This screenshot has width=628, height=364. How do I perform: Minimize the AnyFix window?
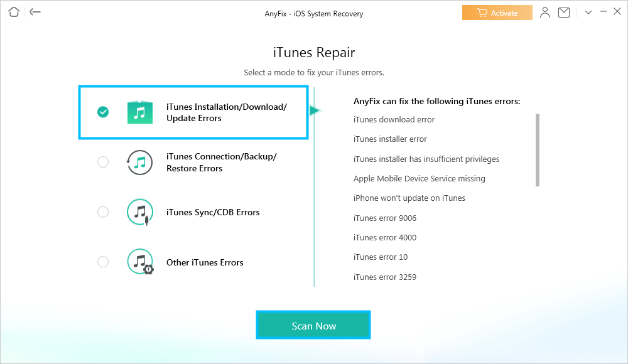point(602,13)
